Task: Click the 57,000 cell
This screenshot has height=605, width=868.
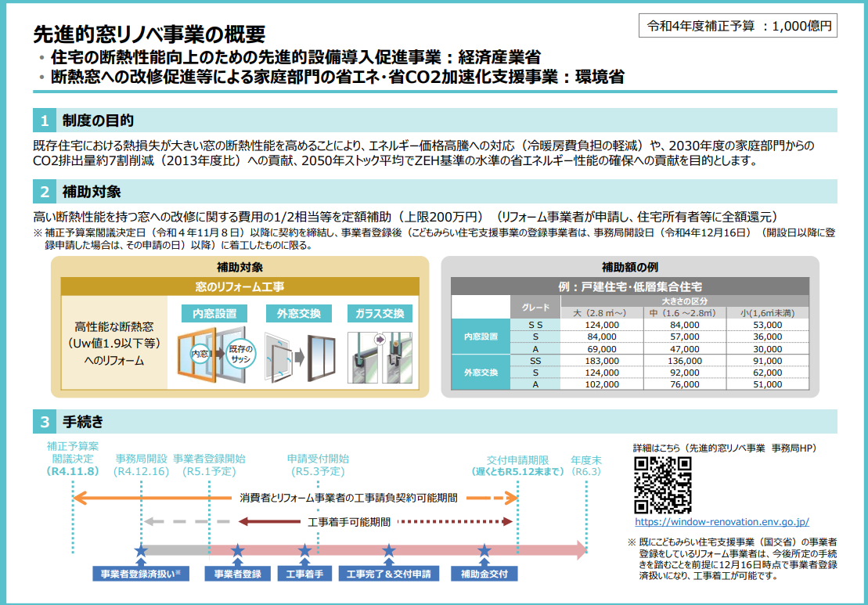Action: coord(685,337)
